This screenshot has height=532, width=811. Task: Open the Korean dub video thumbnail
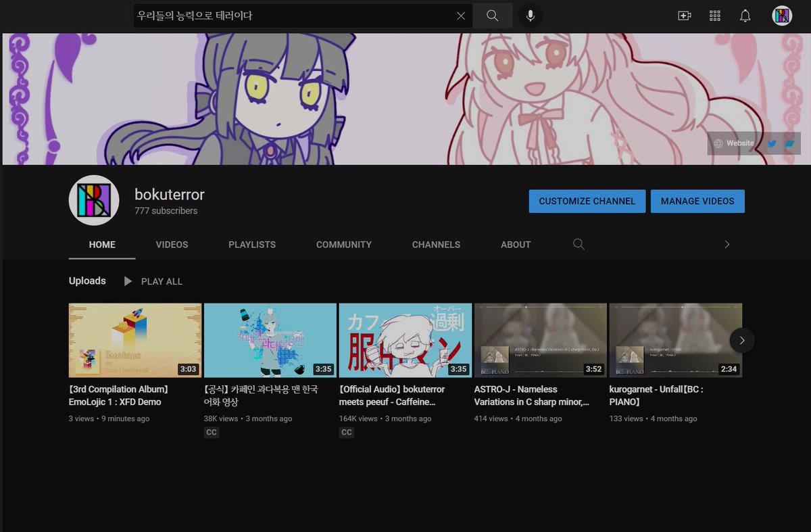point(270,340)
